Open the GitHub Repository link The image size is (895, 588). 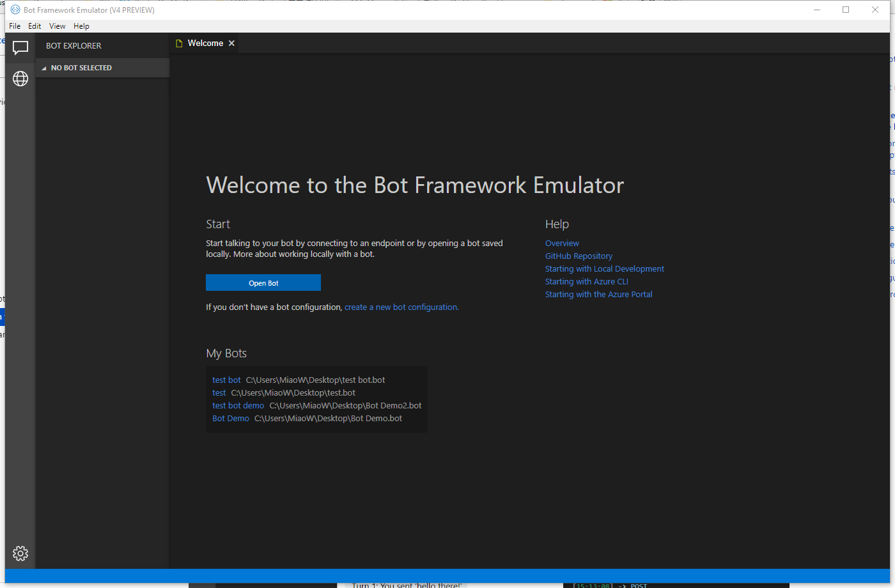(x=579, y=256)
